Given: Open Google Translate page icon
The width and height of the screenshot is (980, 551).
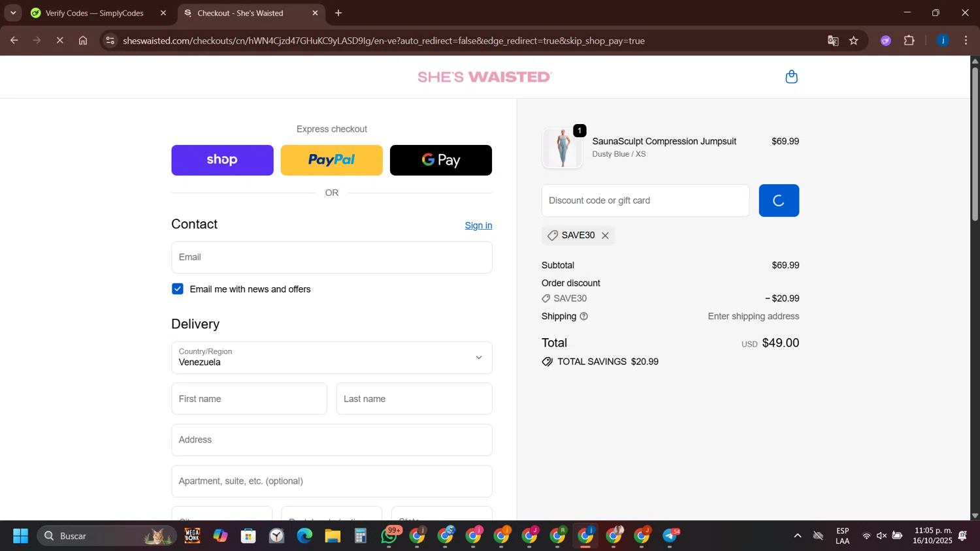Looking at the screenshot, I should (833, 40).
